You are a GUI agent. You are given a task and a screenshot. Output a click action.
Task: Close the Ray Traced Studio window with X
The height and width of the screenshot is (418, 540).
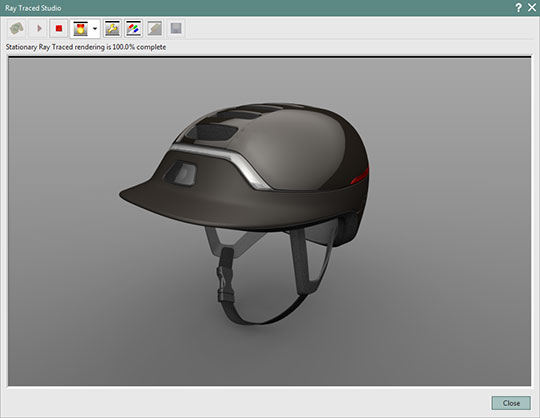532,8
